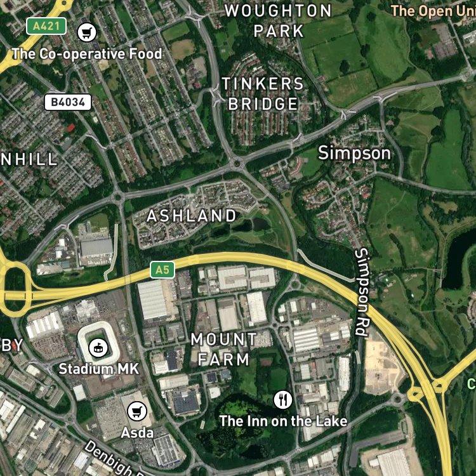Click the Asda shopping cart icon
Viewport: 476px width, 476px height.
click(137, 412)
